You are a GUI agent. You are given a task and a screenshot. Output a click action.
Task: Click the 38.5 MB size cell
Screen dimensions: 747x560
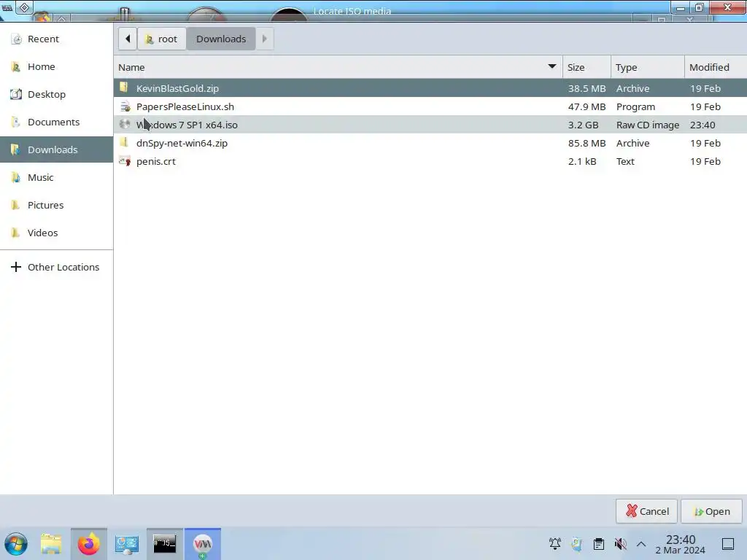click(x=587, y=88)
